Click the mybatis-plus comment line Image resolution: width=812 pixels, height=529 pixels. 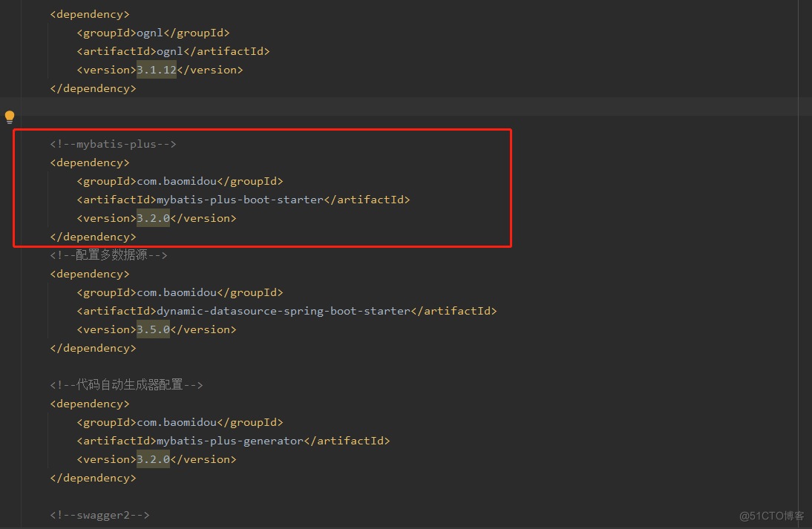tap(113, 143)
